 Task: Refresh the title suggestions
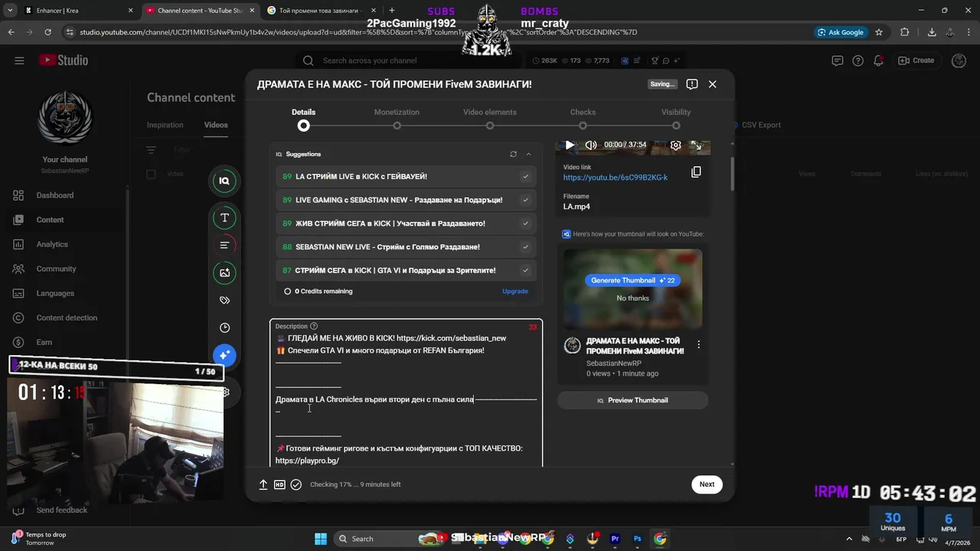pyautogui.click(x=513, y=154)
